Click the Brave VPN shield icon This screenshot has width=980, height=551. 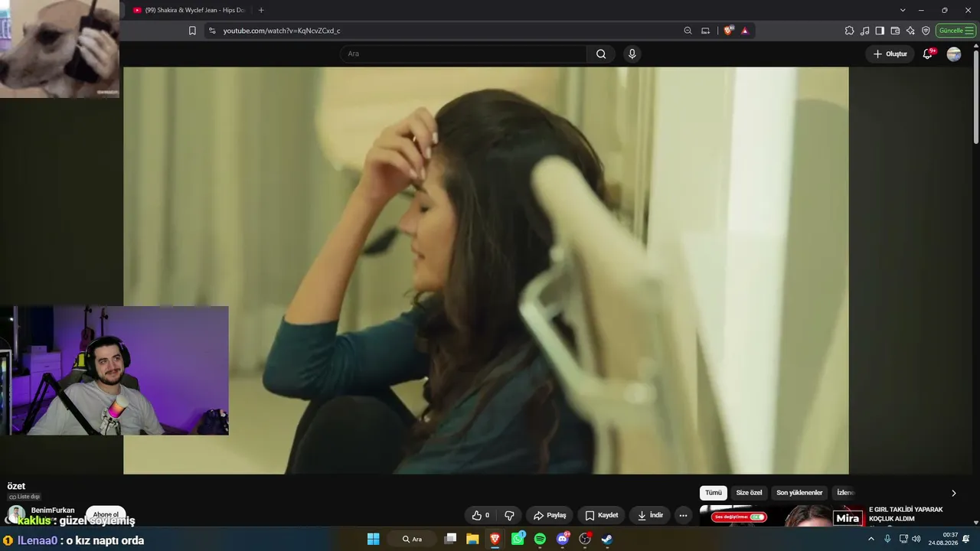pyautogui.click(x=926, y=31)
